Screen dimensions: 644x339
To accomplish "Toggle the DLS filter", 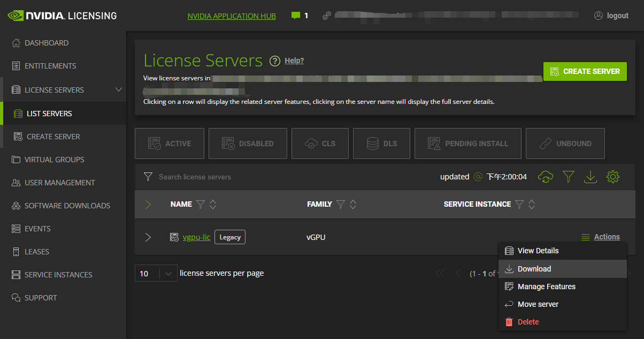I will (381, 144).
